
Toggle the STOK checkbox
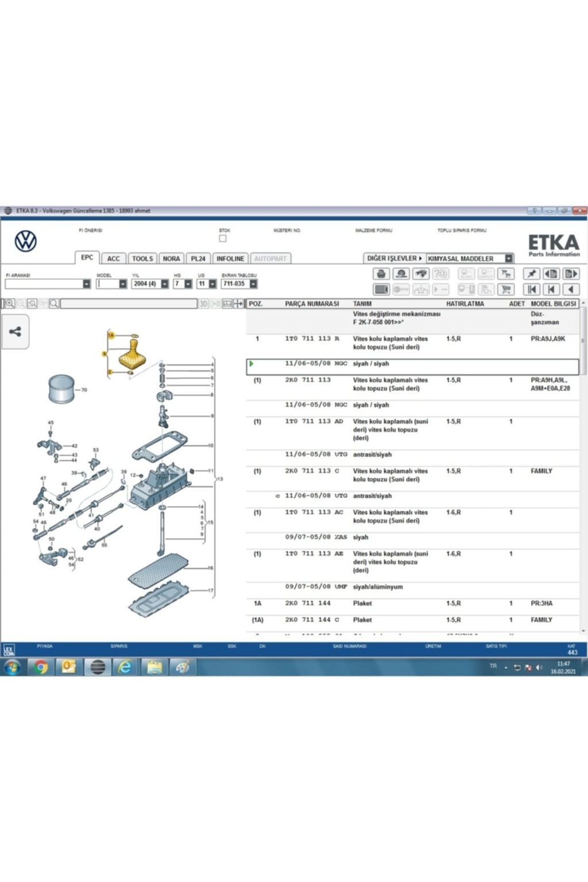pyautogui.click(x=223, y=238)
